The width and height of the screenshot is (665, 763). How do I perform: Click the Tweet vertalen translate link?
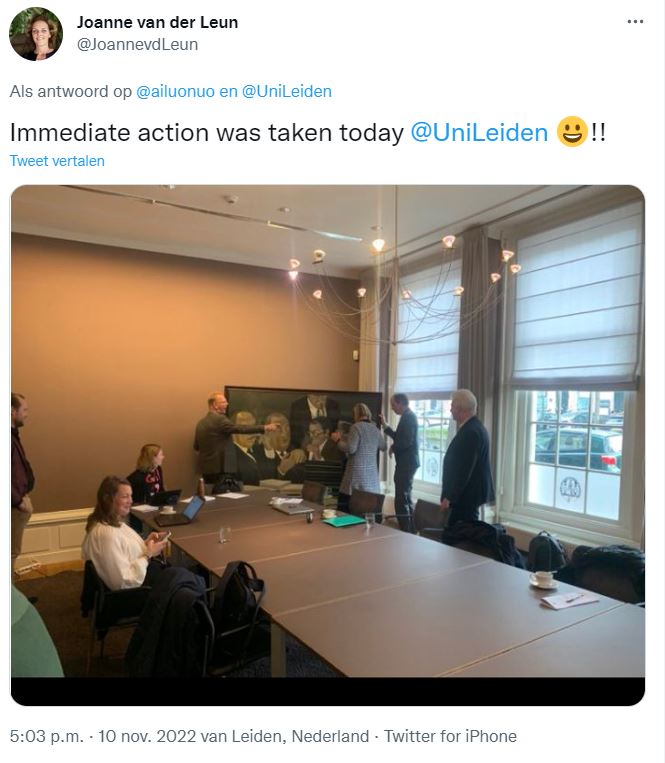[x=57, y=161]
